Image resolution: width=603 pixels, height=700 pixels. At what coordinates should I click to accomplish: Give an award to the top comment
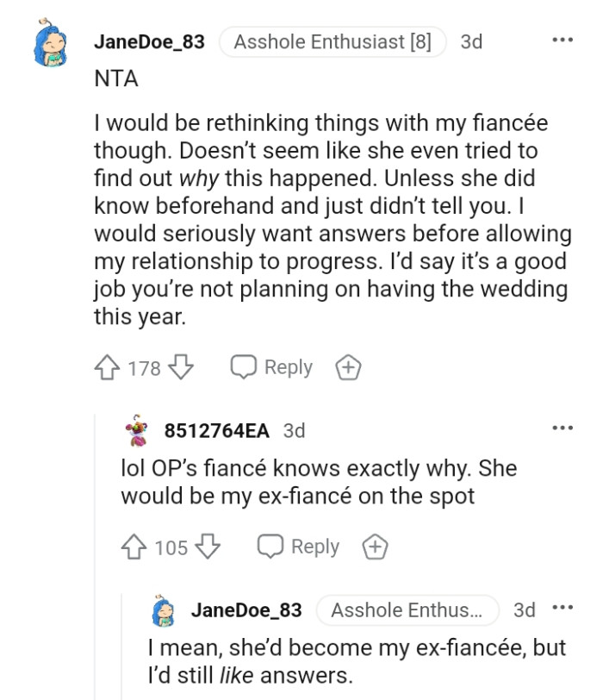coord(347,367)
